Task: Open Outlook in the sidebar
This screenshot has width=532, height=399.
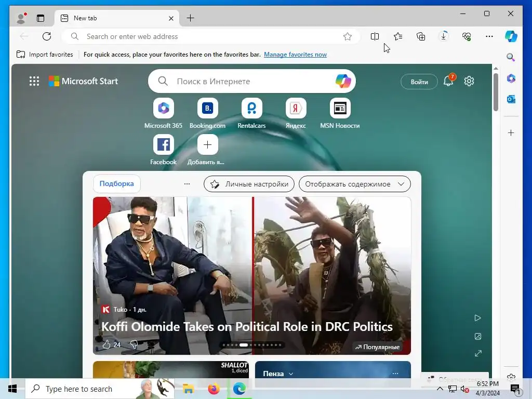Action: (511, 99)
